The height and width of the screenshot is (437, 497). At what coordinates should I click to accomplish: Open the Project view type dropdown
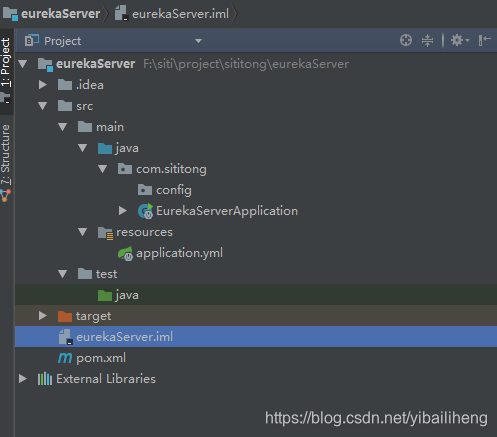(x=198, y=41)
